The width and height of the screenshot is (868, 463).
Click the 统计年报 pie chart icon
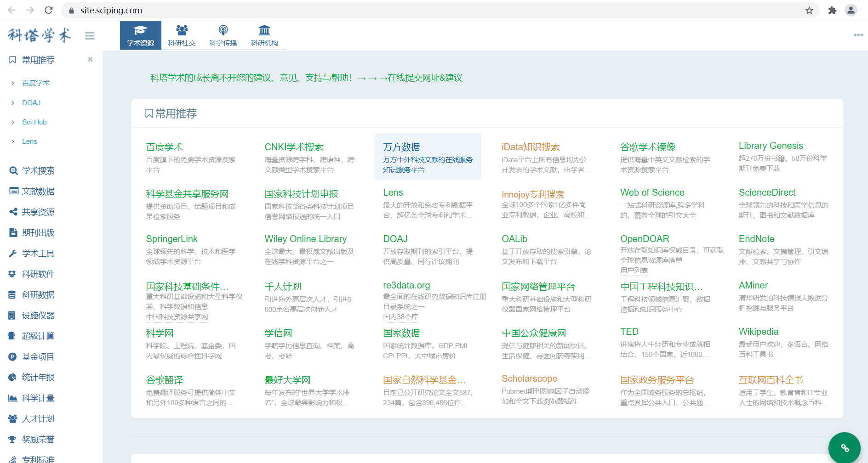tap(12, 377)
